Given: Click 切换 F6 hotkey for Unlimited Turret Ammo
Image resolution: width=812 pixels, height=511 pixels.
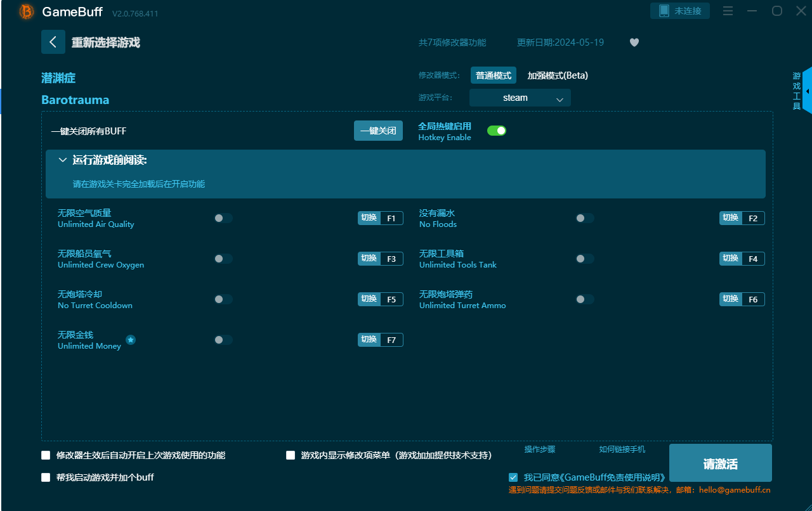Looking at the screenshot, I should click(x=742, y=299).
